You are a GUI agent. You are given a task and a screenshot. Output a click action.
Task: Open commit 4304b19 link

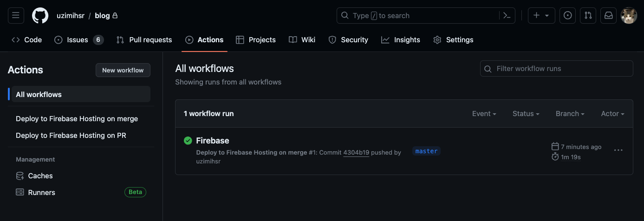click(x=356, y=152)
